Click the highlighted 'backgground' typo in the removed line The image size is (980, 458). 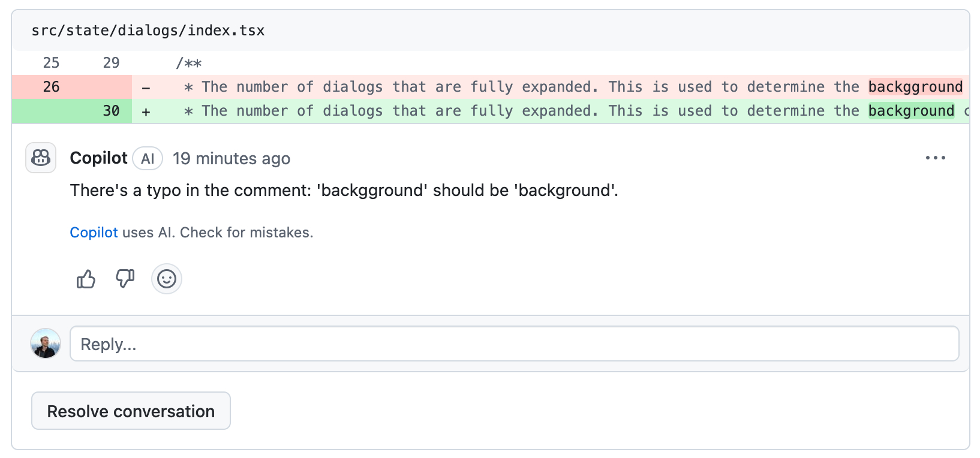[915, 87]
